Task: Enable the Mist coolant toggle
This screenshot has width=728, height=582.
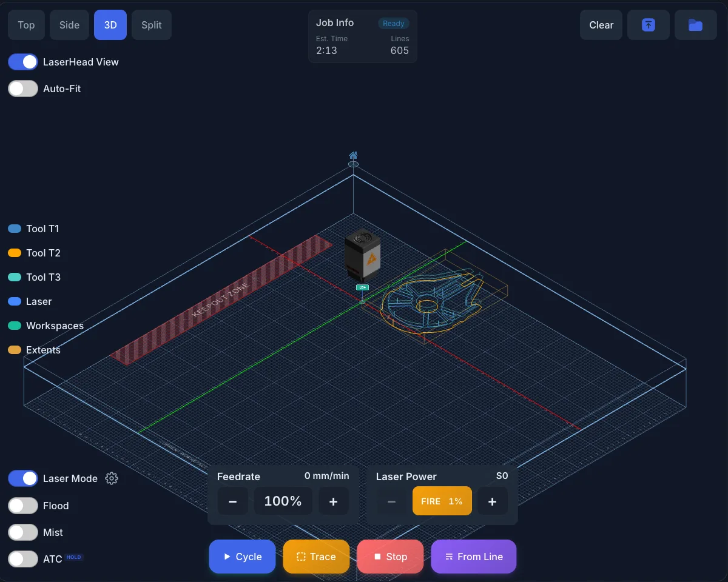Action: [23, 532]
